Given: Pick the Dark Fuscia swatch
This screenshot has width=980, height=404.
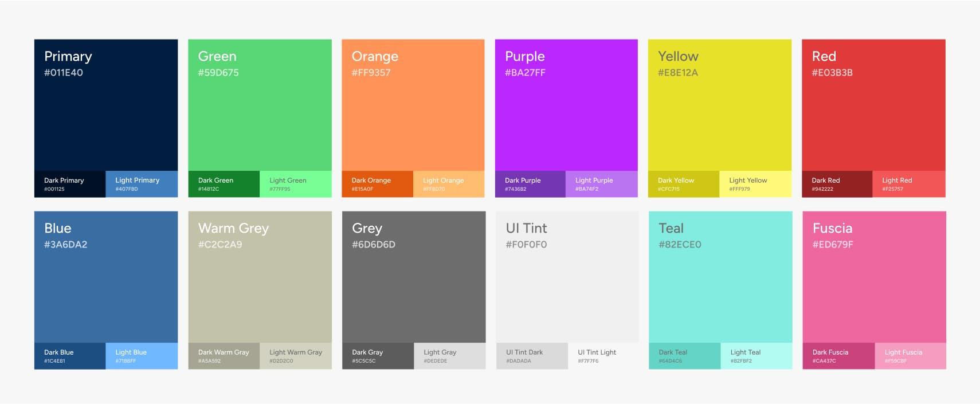Looking at the screenshot, I should click(x=838, y=356).
